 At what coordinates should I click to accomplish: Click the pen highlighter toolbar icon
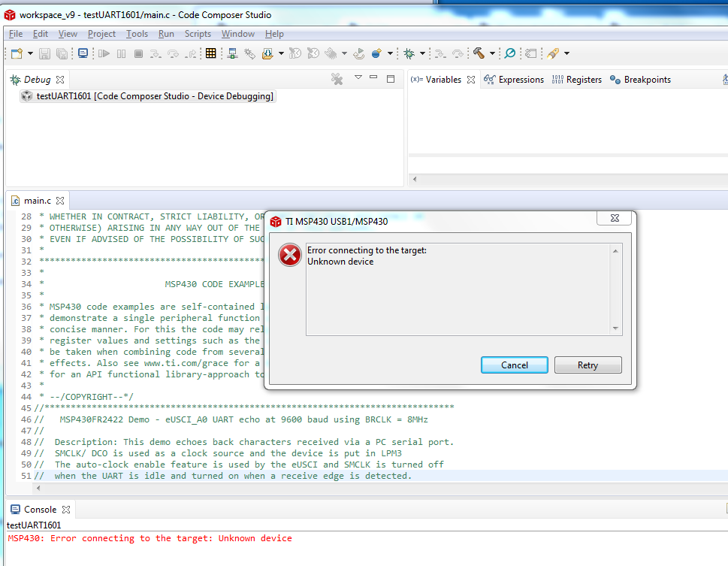click(x=552, y=53)
